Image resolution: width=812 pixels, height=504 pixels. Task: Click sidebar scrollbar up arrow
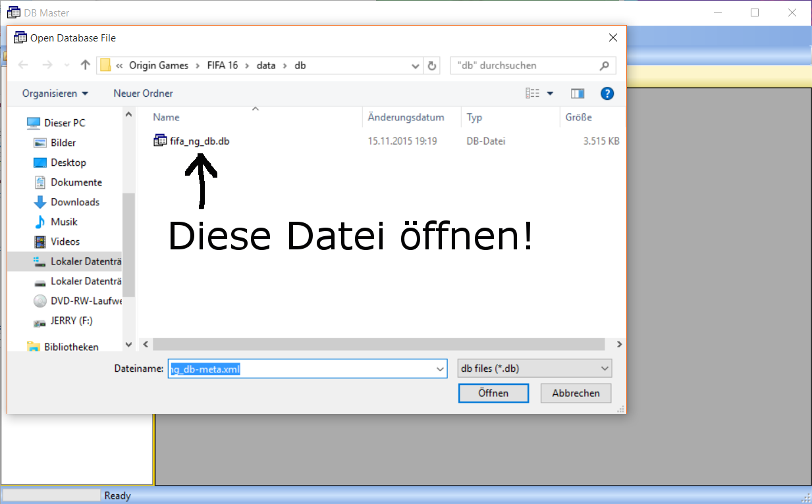pos(128,114)
